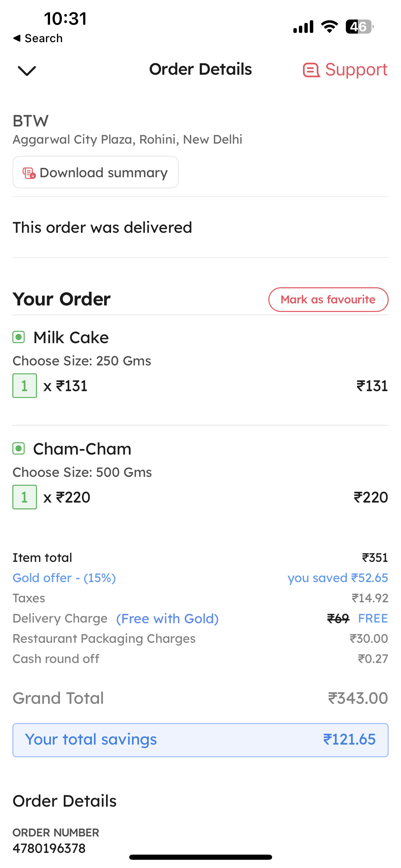Tap Free with Gold delivery label

pyautogui.click(x=167, y=619)
